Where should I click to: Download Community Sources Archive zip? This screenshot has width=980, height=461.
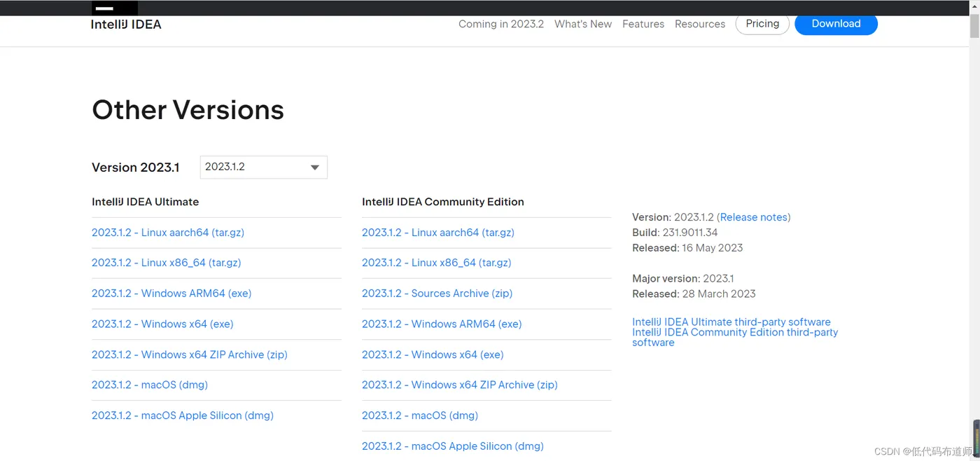pyautogui.click(x=437, y=294)
